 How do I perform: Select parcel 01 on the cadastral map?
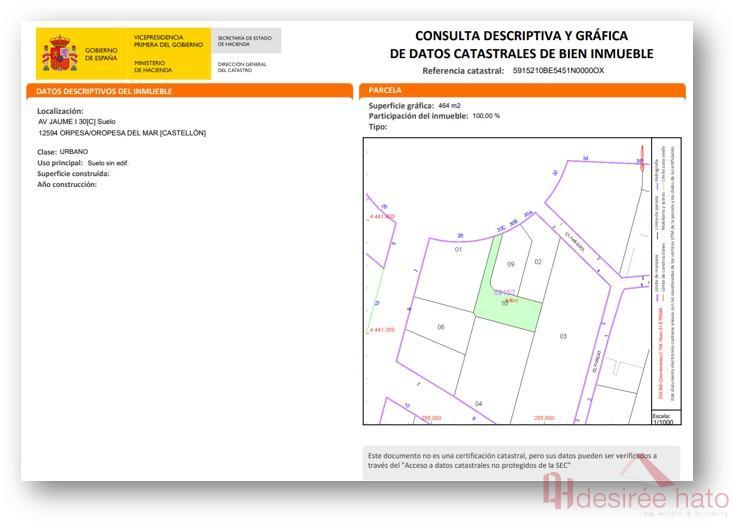459,249
